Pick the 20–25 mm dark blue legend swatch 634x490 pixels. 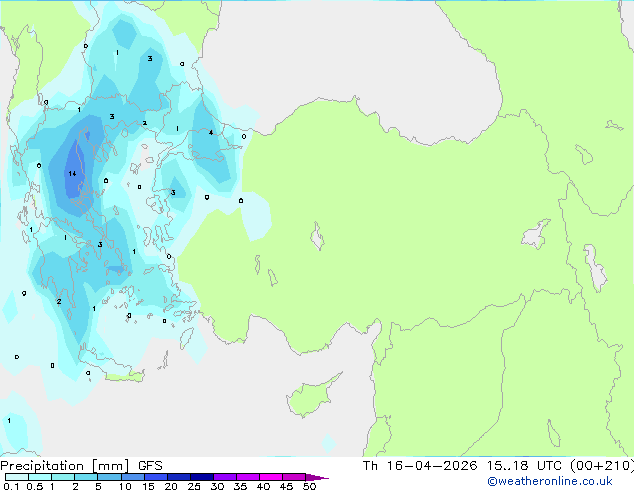tap(179, 477)
